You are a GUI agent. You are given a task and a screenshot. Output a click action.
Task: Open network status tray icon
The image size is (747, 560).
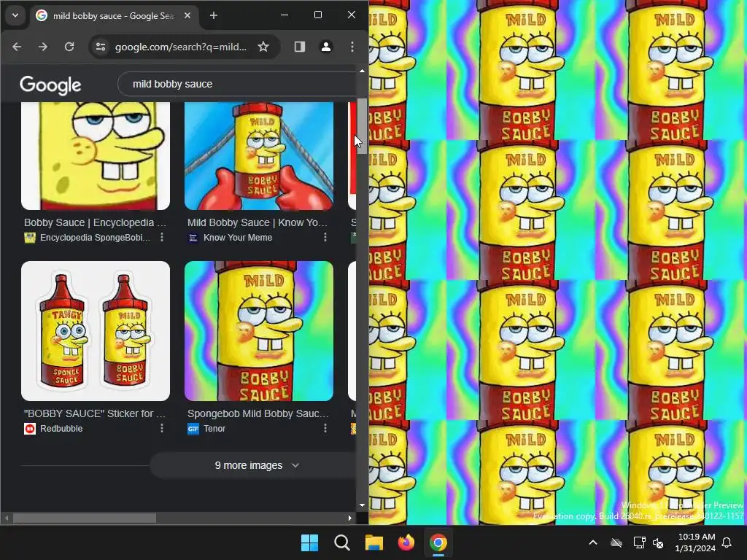point(639,542)
